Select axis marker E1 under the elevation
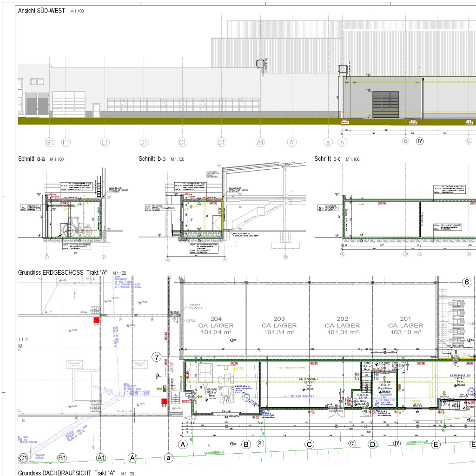The width and height of the screenshot is (476, 476). click(105, 142)
